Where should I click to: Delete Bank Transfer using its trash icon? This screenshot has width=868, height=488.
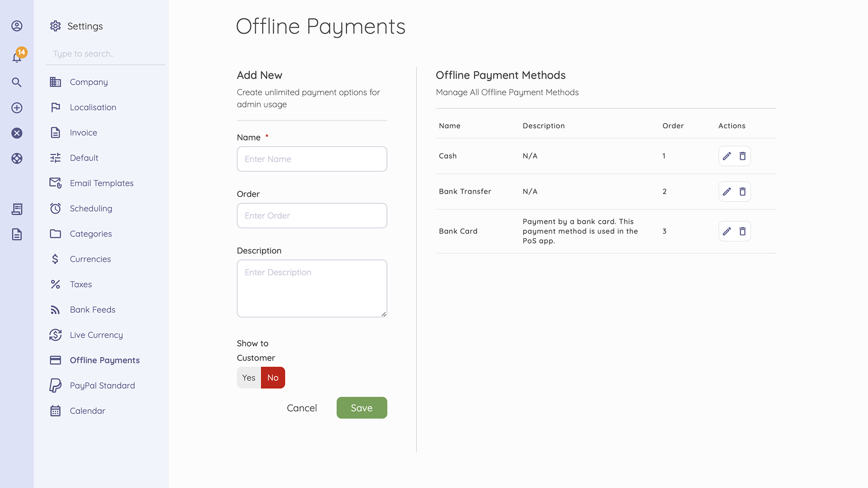pyautogui.click(x=743, y=191)
